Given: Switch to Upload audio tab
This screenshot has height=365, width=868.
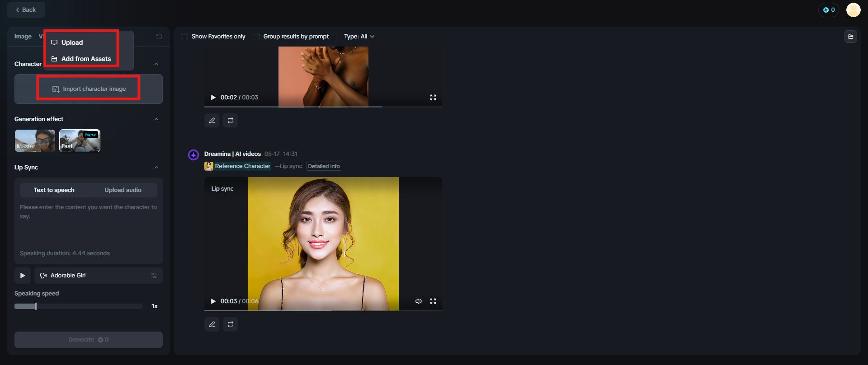Looking at the screenshot, I should 123,190.
